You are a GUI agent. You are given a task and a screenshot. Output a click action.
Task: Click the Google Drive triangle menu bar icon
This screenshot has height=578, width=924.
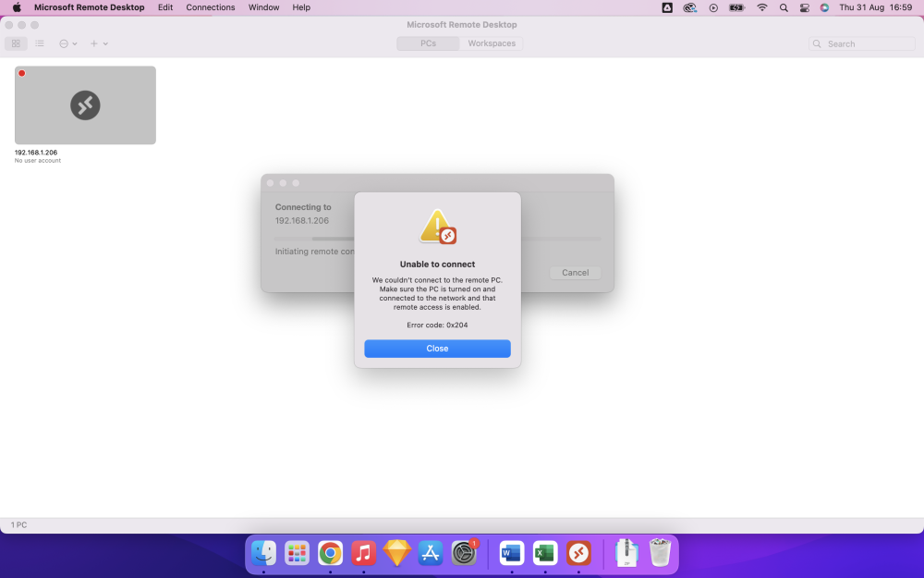coord(667,7)
